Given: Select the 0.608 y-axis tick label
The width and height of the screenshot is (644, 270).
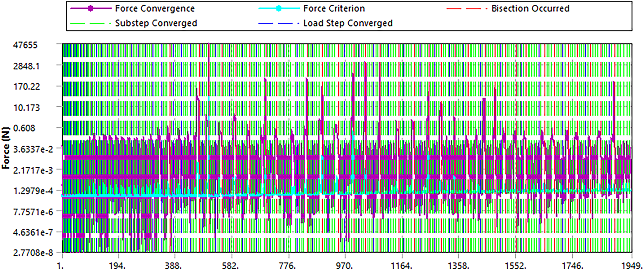Looking at the screenshot, I should coord(25,128).
